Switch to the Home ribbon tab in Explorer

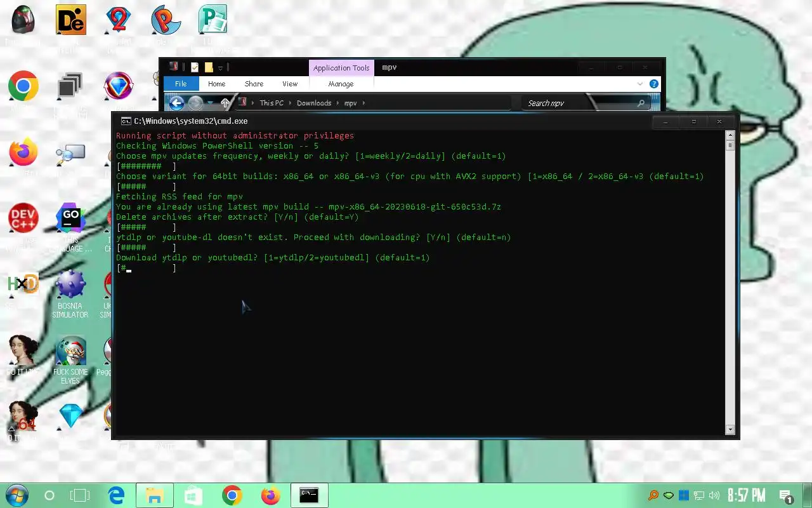click(216, 84)
